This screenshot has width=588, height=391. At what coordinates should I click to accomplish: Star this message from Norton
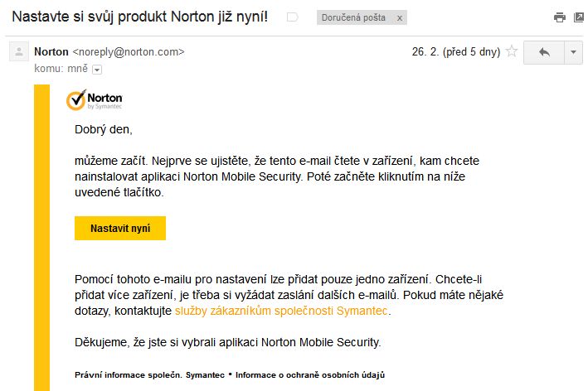(512, 51)
